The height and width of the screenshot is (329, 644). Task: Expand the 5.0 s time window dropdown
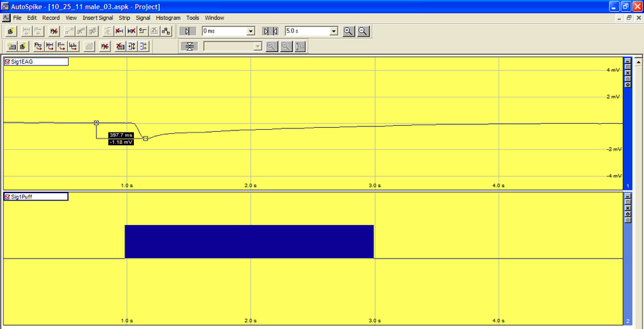(334, 31)
